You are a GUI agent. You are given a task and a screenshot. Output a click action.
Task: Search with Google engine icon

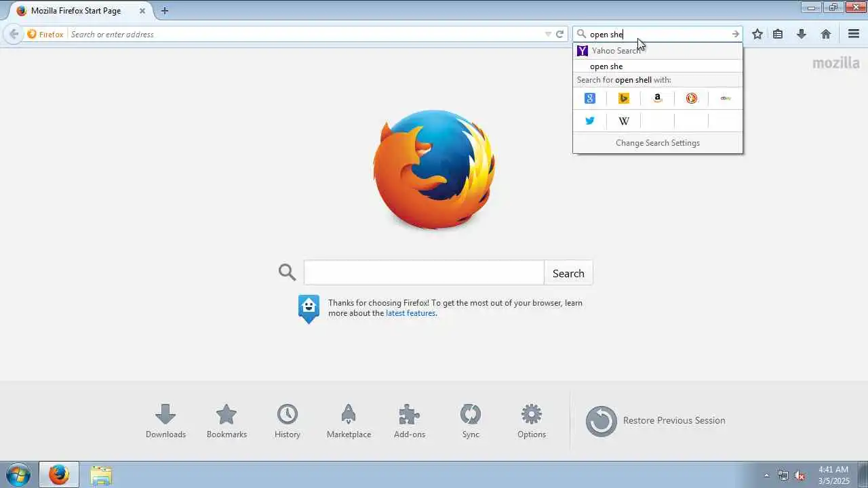click(x=590, y=98)
